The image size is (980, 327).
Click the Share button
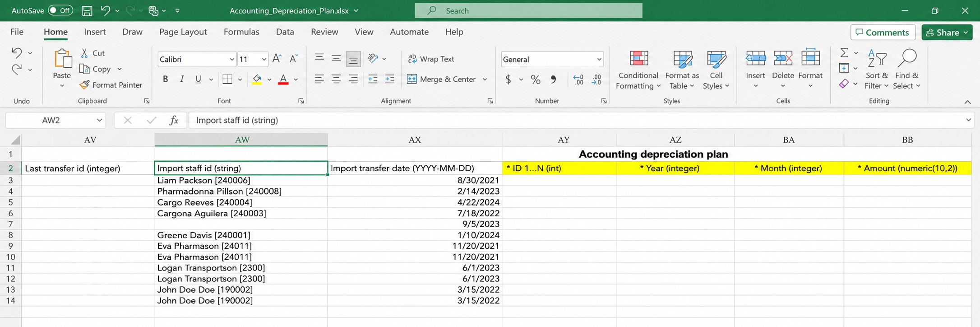coord(947,32)
